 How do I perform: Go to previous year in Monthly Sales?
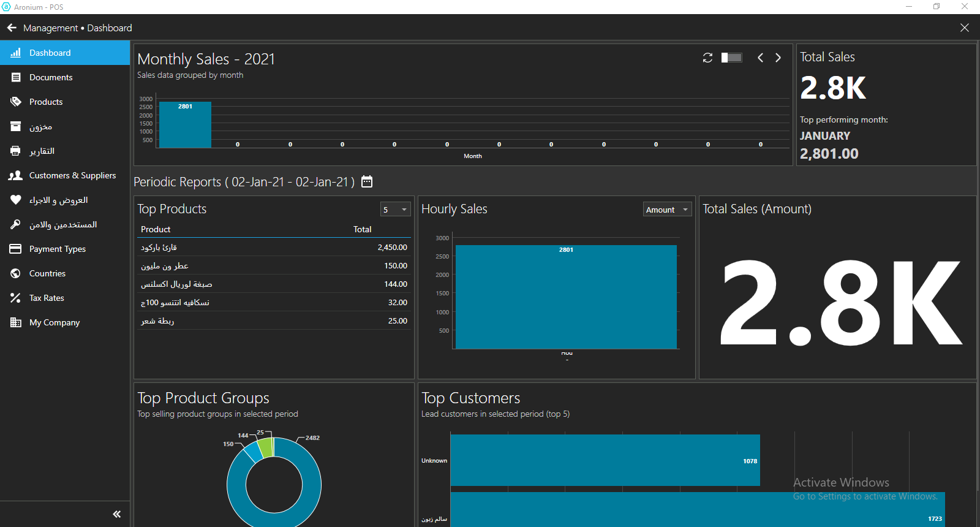point(760,58)
